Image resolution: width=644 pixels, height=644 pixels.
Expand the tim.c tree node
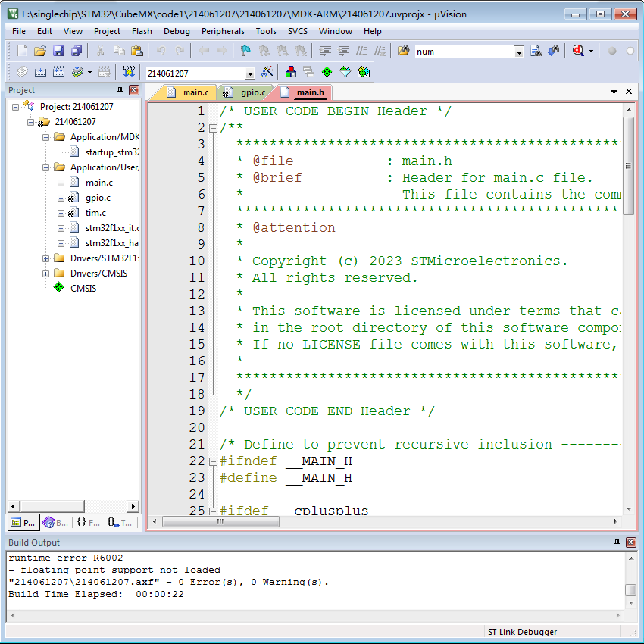pyautogui.click(x=61, y=213)
